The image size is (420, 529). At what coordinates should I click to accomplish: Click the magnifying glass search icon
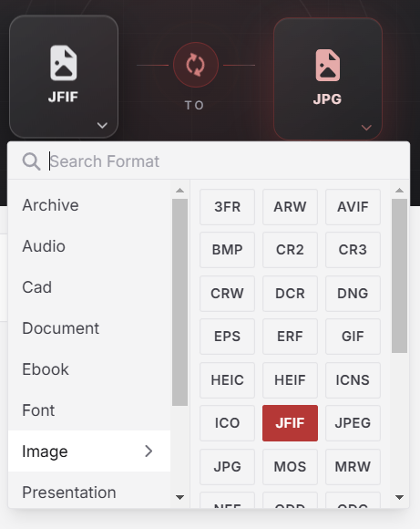31,161
